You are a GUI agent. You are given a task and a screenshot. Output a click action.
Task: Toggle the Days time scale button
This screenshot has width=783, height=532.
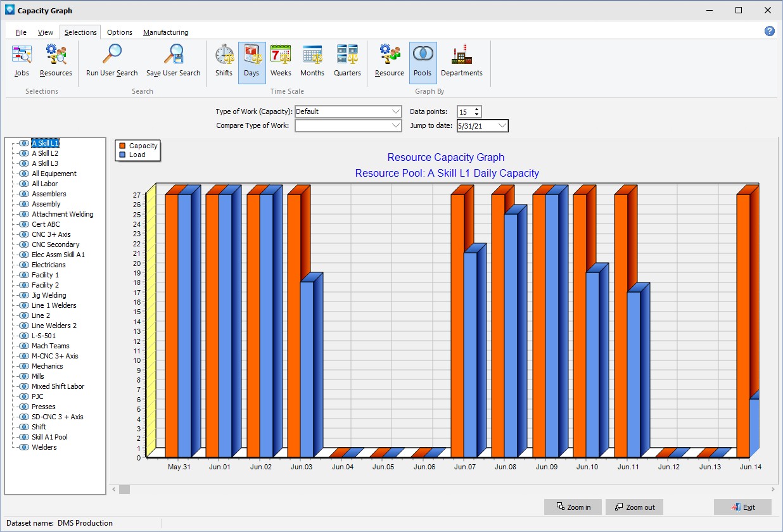pos(251,62)
